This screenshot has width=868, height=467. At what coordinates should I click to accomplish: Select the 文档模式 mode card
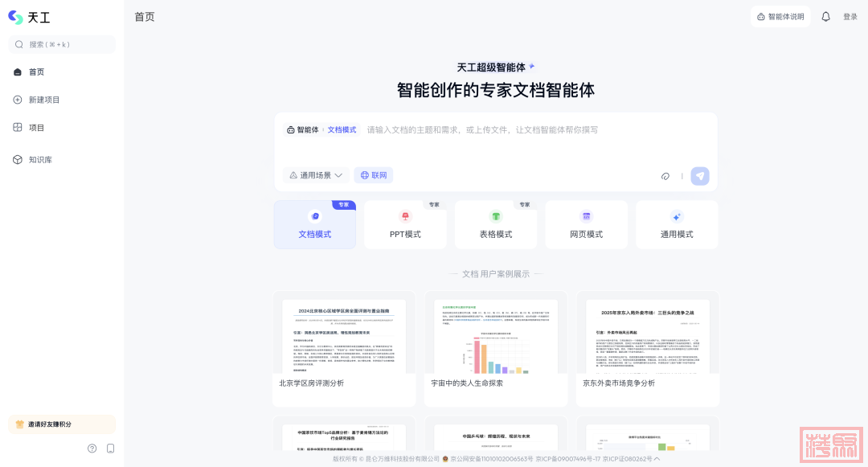click(x=314, y=224)
